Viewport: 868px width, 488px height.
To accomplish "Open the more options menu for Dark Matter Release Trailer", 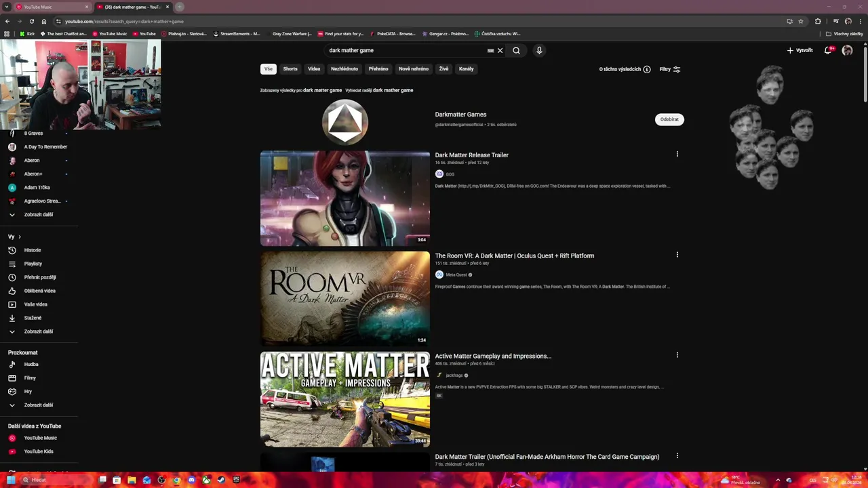I will pos(677,154).
